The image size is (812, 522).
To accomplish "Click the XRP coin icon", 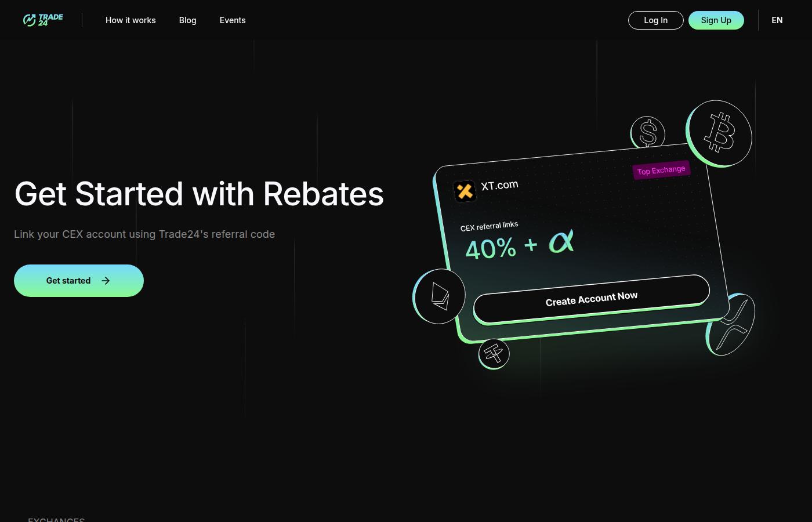I will (731, 324).
